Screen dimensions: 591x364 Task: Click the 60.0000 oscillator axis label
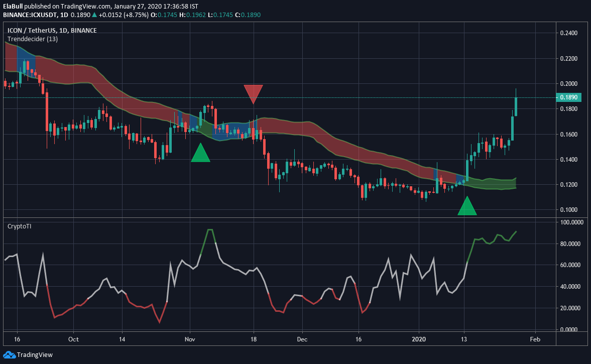tap(570, 265)
